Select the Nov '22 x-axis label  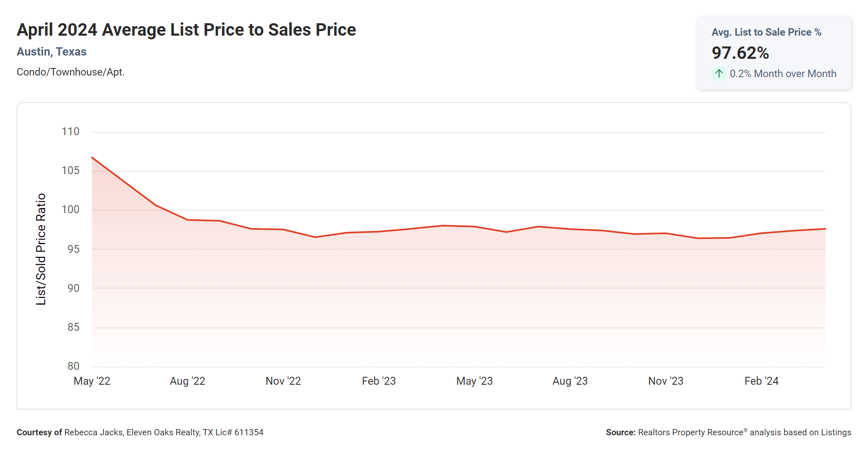(283, 381)
